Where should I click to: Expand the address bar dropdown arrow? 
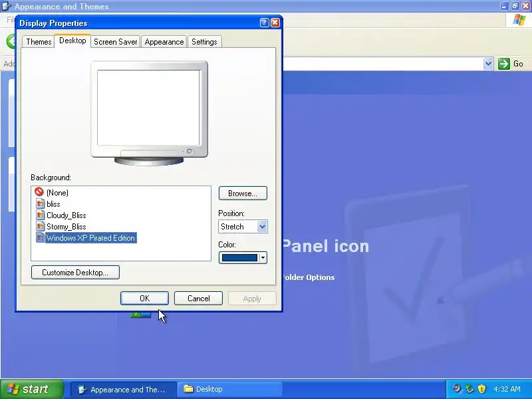(488, 64)
